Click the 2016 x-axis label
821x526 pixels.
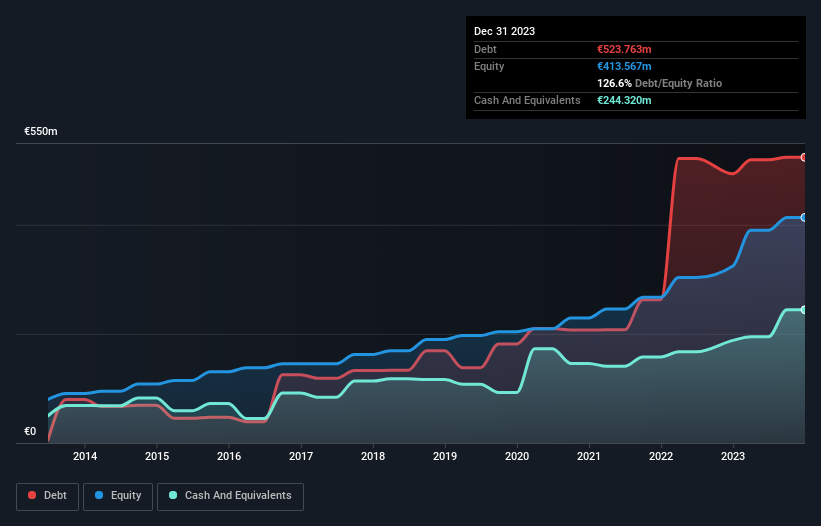(x=229, y=456)
